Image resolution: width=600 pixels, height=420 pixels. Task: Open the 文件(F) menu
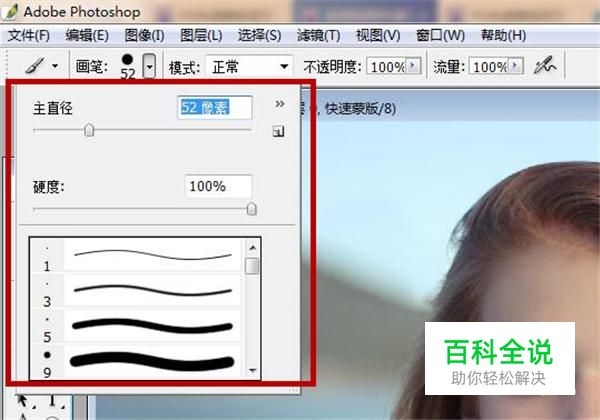pos(28,36)
